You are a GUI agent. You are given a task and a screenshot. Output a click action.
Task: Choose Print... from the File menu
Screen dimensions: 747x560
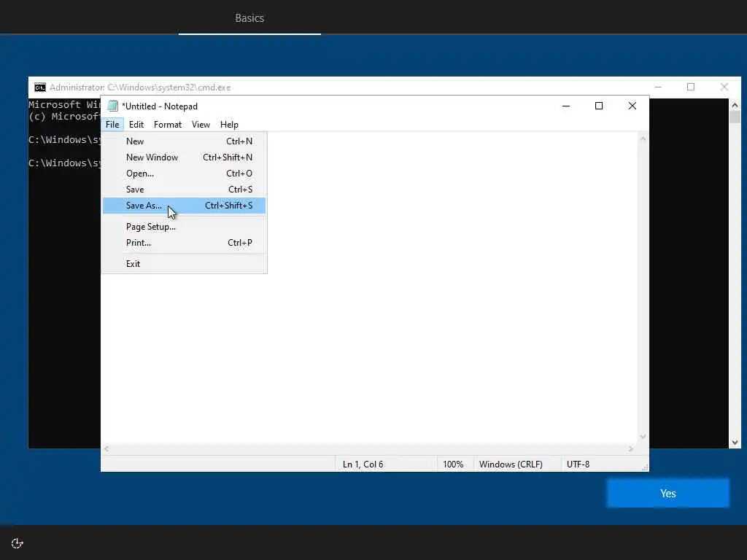tap(184, 242)
